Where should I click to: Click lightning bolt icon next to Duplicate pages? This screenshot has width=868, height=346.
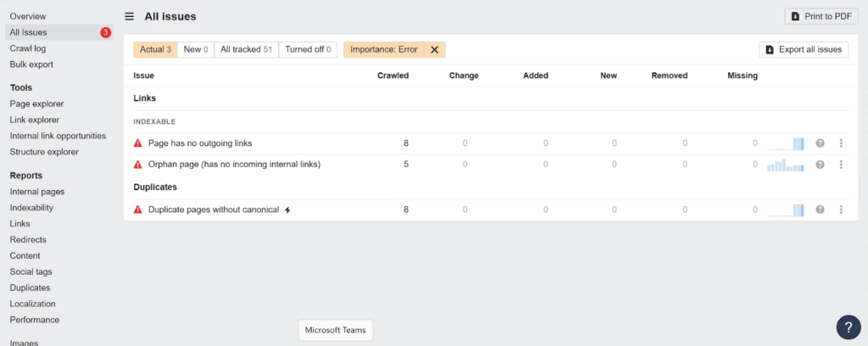[x=287, y=209]
